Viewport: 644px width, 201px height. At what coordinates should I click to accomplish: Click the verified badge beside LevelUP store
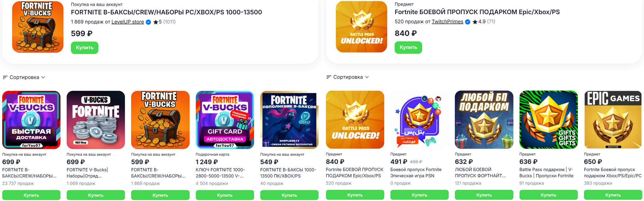[148, 22]
